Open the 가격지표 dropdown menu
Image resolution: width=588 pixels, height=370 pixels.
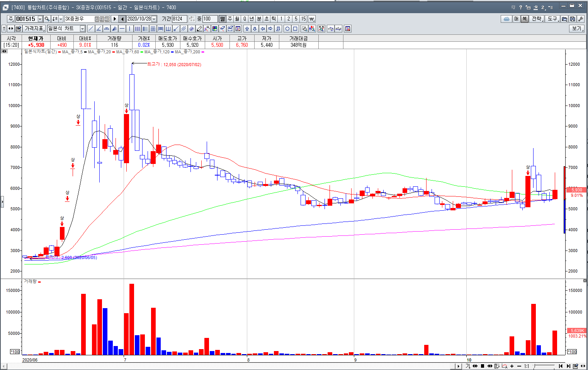35,29
